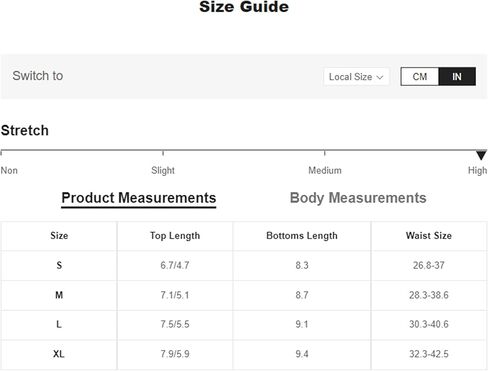Screen dimensions: 488x371
Task: Click the 'Size' column header
Action: click(x=59, y=236)
